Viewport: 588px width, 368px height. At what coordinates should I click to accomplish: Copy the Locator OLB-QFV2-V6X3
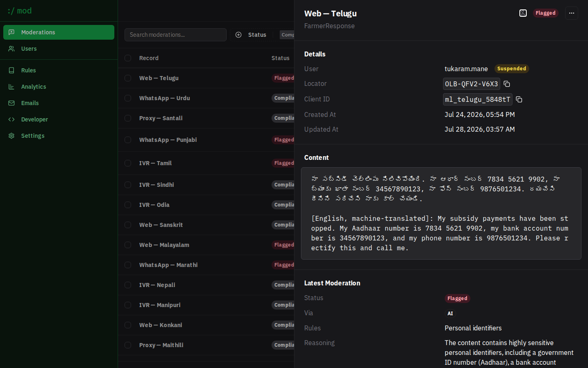[507, 84]
